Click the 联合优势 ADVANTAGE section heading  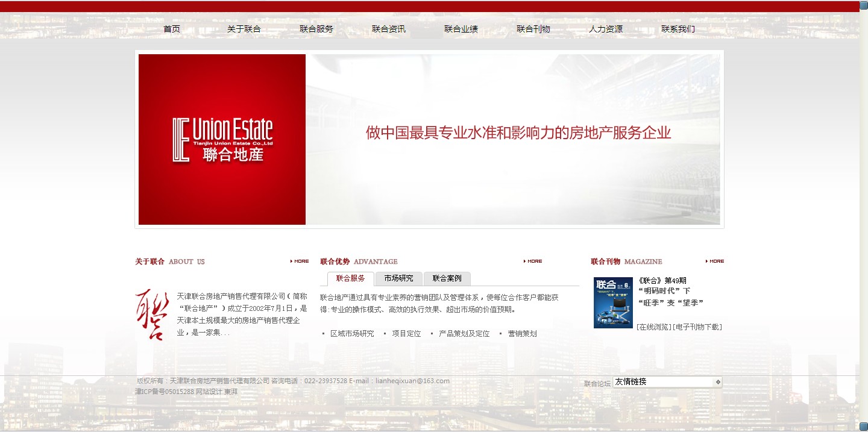pyautogui.click(x=359, y=261)
